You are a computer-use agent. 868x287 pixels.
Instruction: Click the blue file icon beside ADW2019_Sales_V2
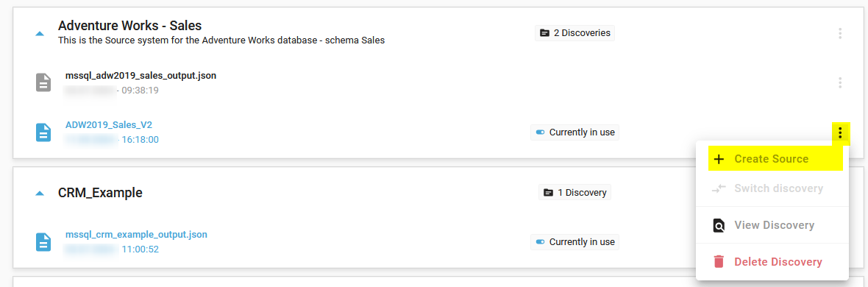click(x=43, y=132)
